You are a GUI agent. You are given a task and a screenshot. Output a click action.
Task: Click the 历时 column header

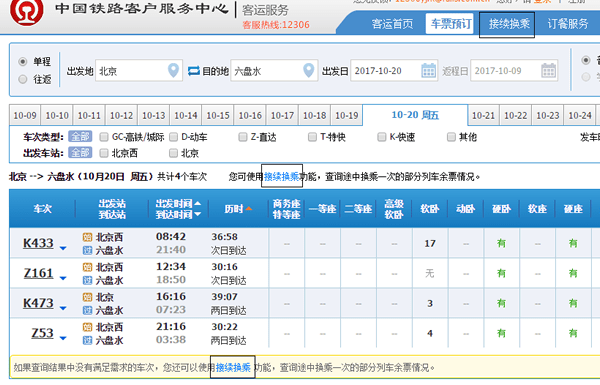tap(238, 209)
